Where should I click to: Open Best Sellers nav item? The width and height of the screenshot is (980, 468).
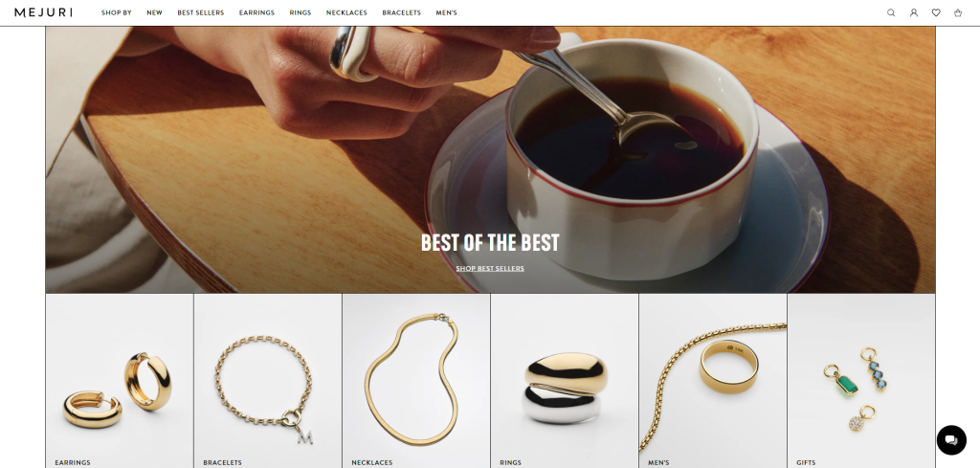(x=201, y=12)
